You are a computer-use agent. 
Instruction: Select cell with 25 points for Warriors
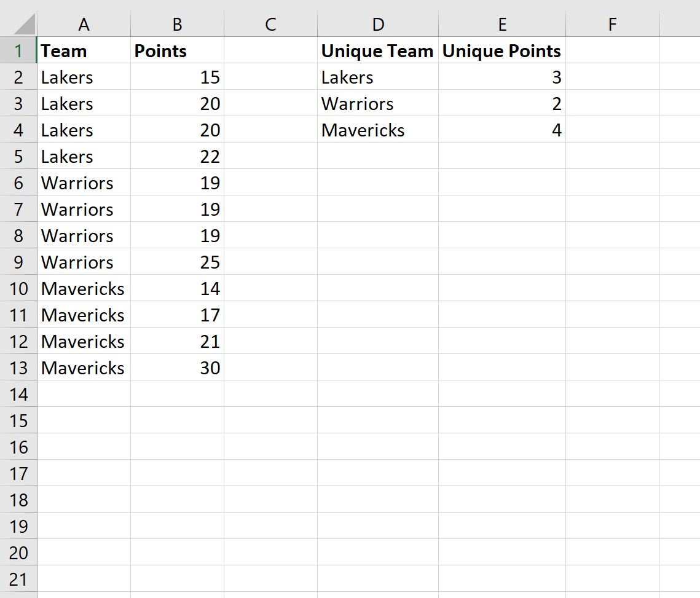[x=177, y=262]
